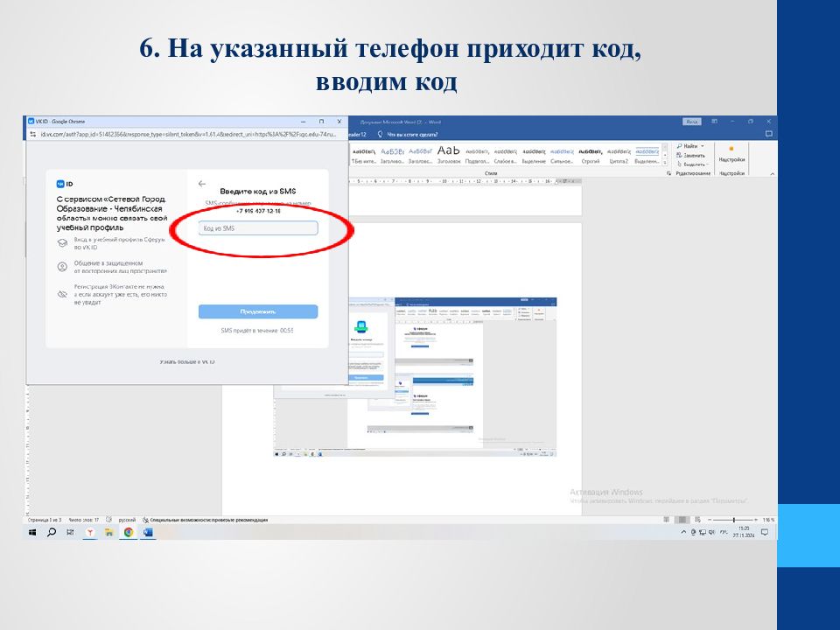
Task: Open the 'Выделить' dropdown in Word
Action: pyautogui.click(x=693, y=164)
